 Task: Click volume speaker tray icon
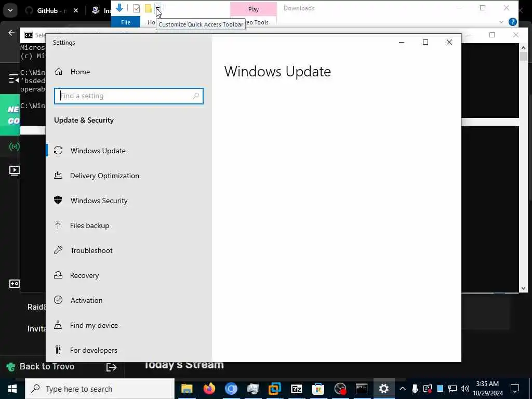465,389
